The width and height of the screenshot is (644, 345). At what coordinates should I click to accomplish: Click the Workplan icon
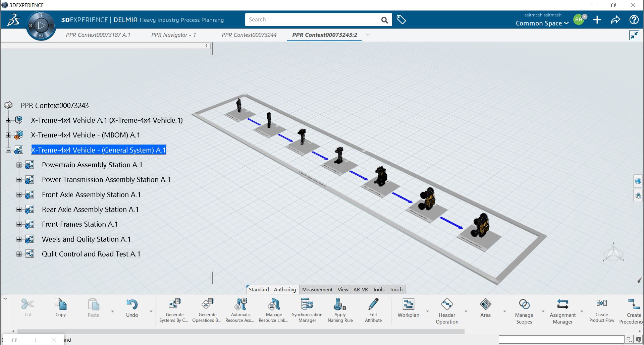coord(408,304)
